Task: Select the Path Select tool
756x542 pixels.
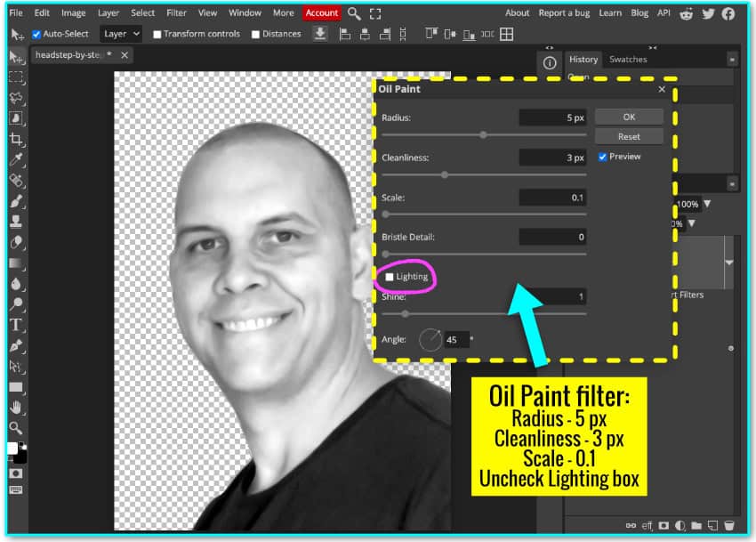Action: pos(16,367)
